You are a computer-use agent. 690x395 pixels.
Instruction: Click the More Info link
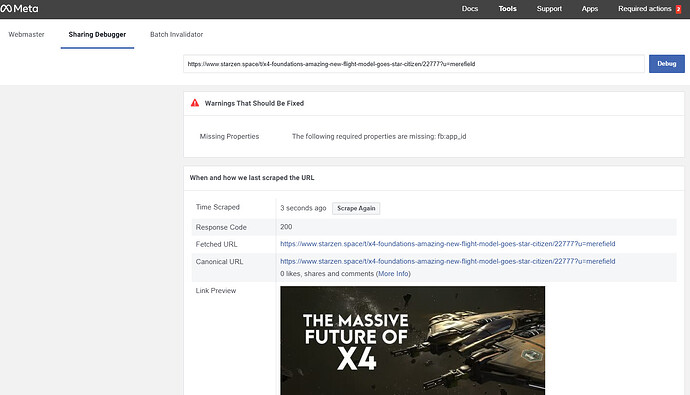[x=393, y=274]
